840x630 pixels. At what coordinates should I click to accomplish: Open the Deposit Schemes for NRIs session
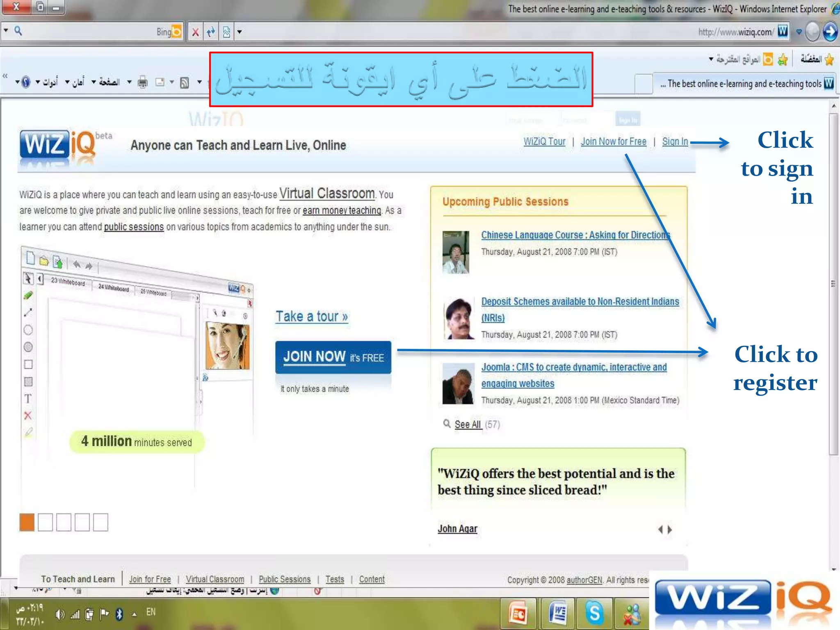(x=580, y=309)
